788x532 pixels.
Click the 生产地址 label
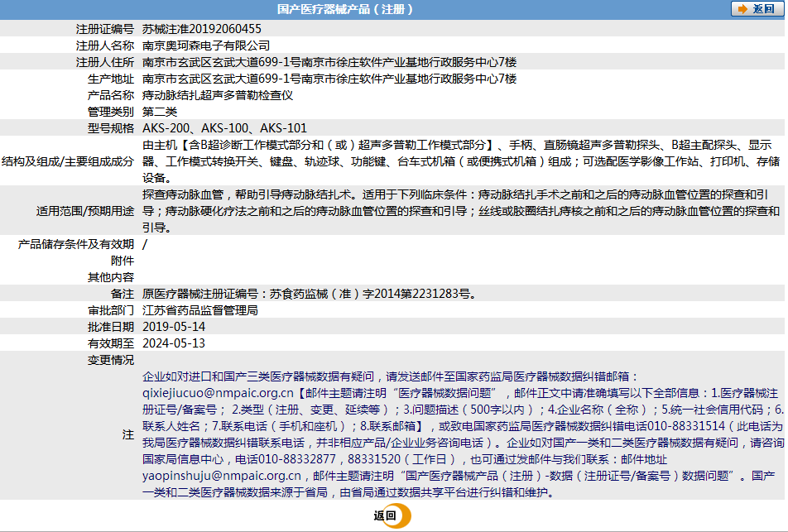(111, 79)
